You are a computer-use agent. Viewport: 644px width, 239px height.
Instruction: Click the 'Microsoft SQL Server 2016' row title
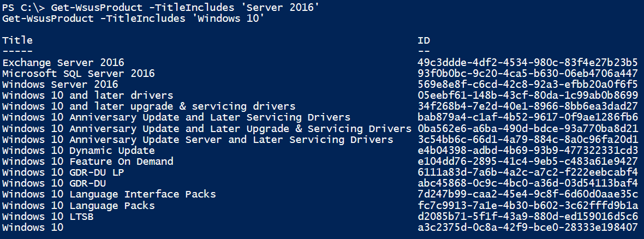coord(79,73)
